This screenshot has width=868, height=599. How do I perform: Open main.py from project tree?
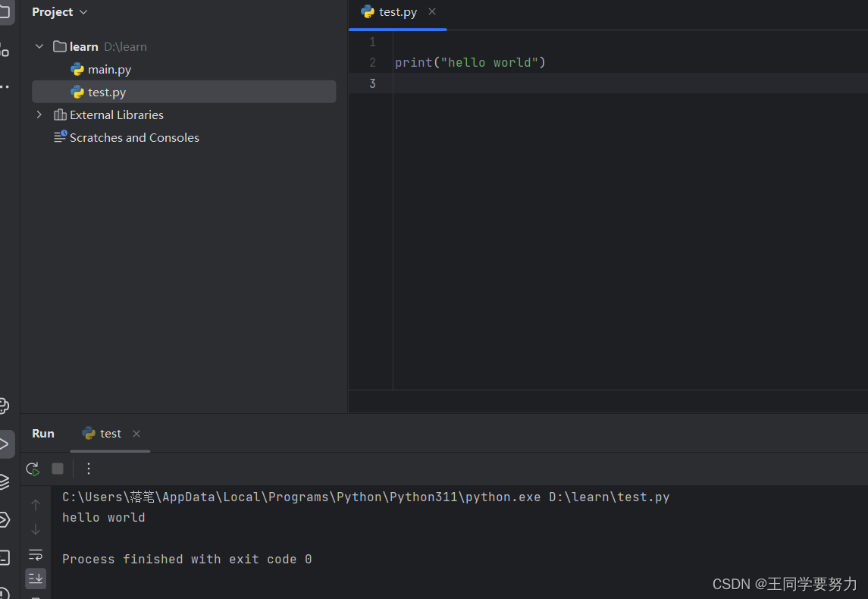pyautogui.click(x=109, y=69)
